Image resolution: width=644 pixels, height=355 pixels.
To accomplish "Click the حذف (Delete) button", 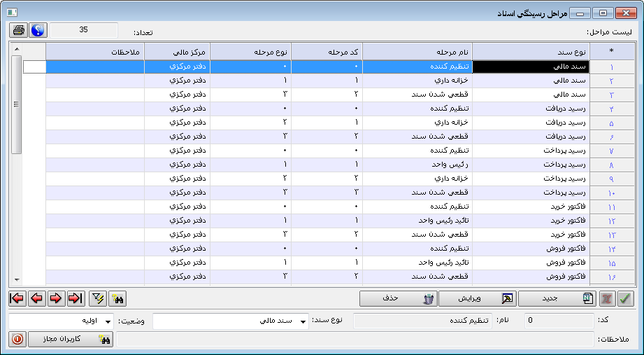I will click(x=399, y=299).
